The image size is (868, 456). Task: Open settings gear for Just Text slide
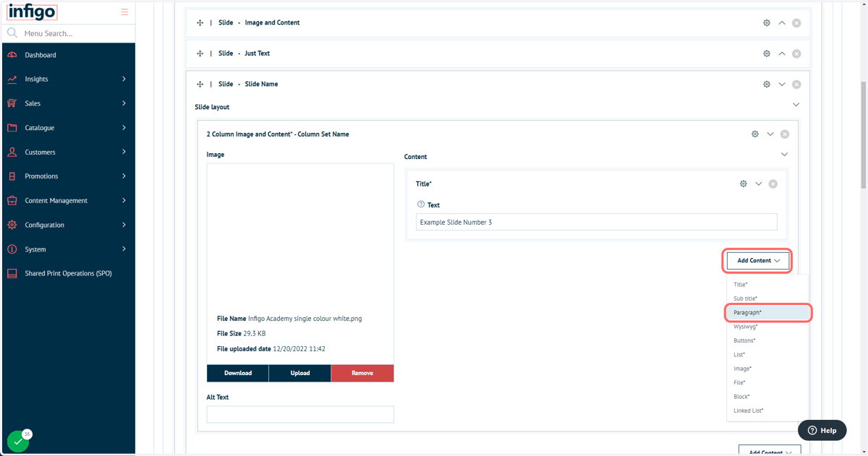point(767,53)
